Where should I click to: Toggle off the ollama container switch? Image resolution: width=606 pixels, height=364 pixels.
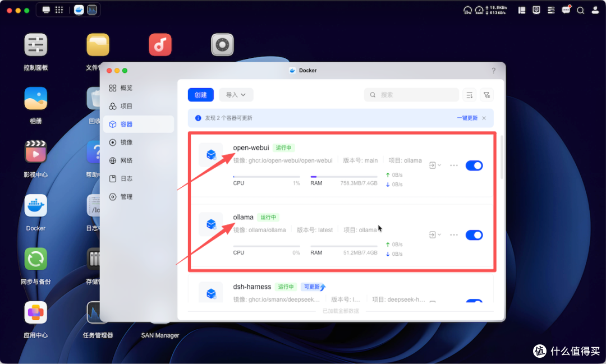click(x=474, y=235)
